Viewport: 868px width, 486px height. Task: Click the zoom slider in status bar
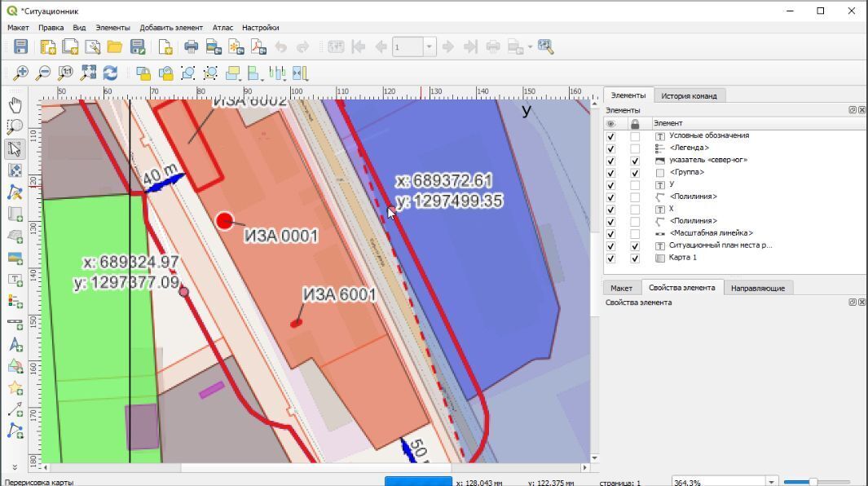pos(813,482)
